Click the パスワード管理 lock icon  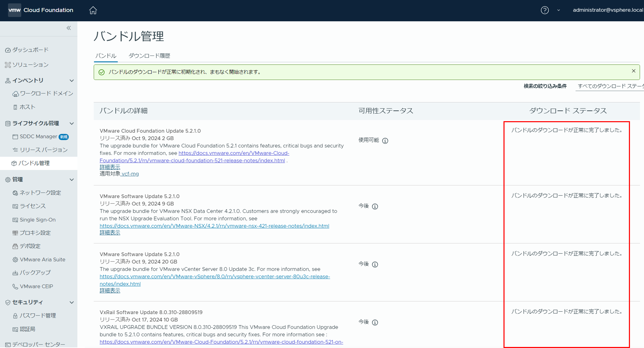point(15,316)
